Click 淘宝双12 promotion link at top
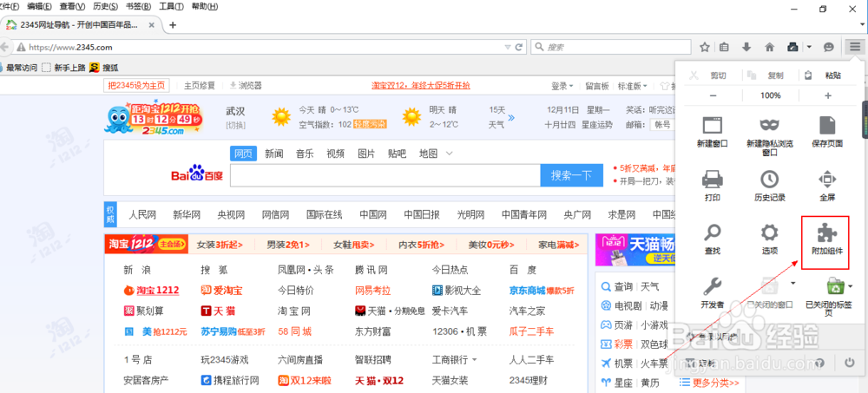Screen dimensions: 868x393 tap(420, 86)
